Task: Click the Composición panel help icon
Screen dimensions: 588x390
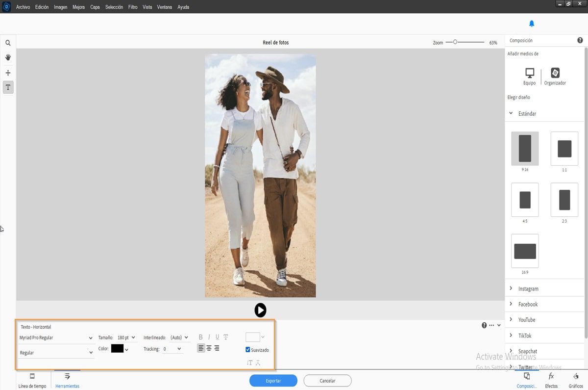Action: 580,41
